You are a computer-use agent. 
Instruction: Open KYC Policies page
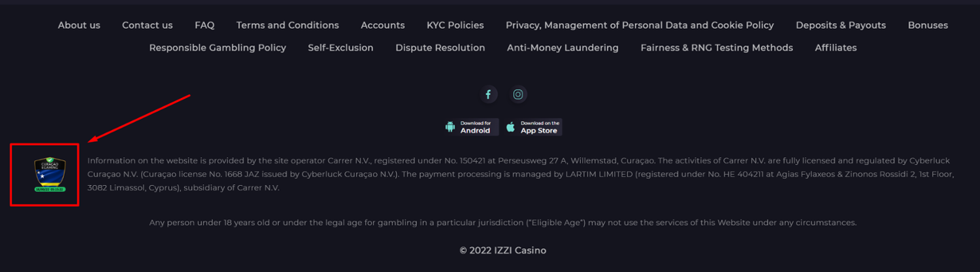tap(455, 25)
